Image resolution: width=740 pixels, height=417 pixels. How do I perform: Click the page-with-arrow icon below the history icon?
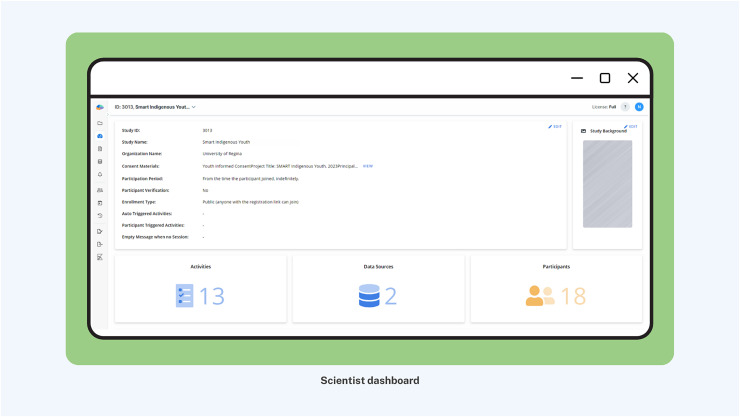coord(100,232)
